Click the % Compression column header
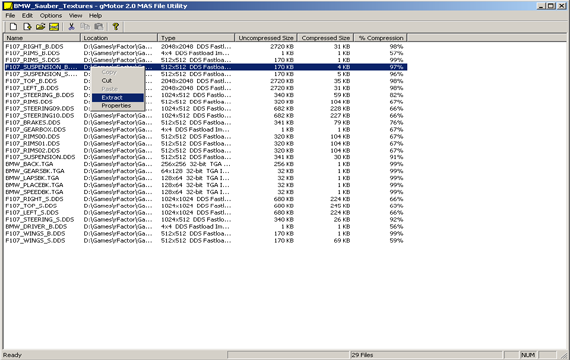The height and width of the screenshot is (360, 570). click(381, 38)
